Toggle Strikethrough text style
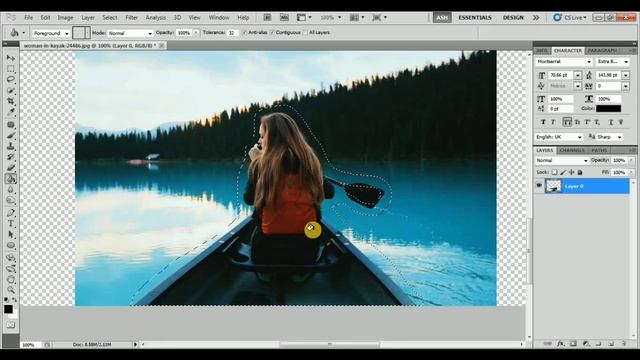640x360 pixels. (620, 122)
